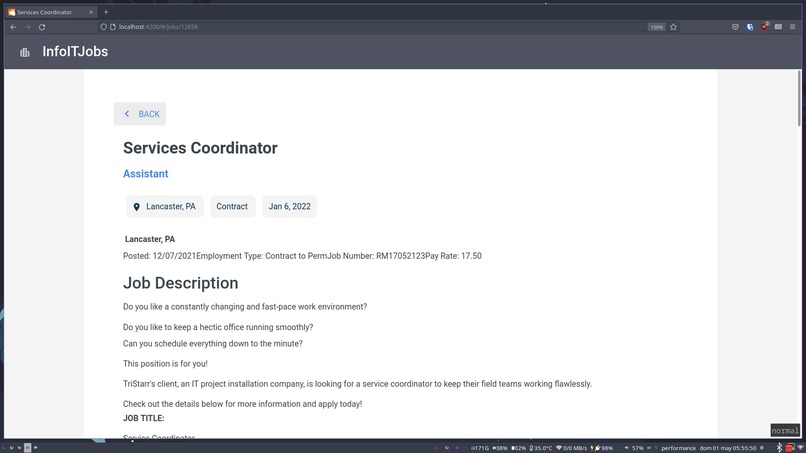Open the Pocket save icon
The width and height of the screenshot is (806, 453).
(736, 27)
